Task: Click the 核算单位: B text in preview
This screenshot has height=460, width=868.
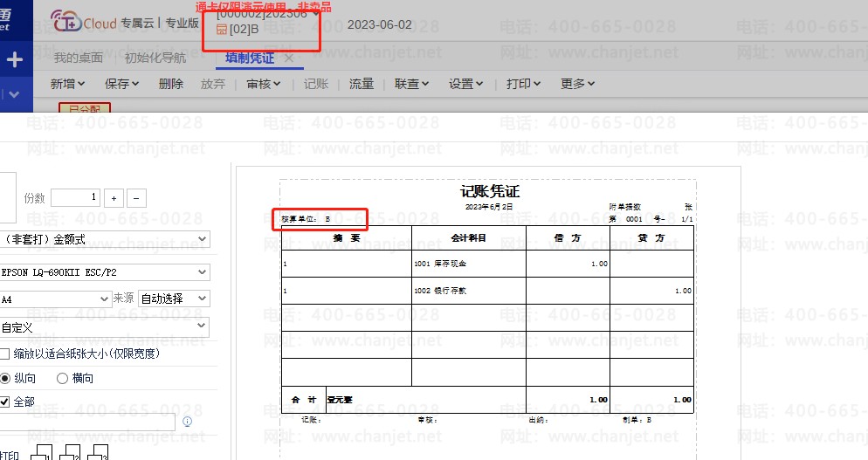Action: pyautogui.click(x=306, y=219)
